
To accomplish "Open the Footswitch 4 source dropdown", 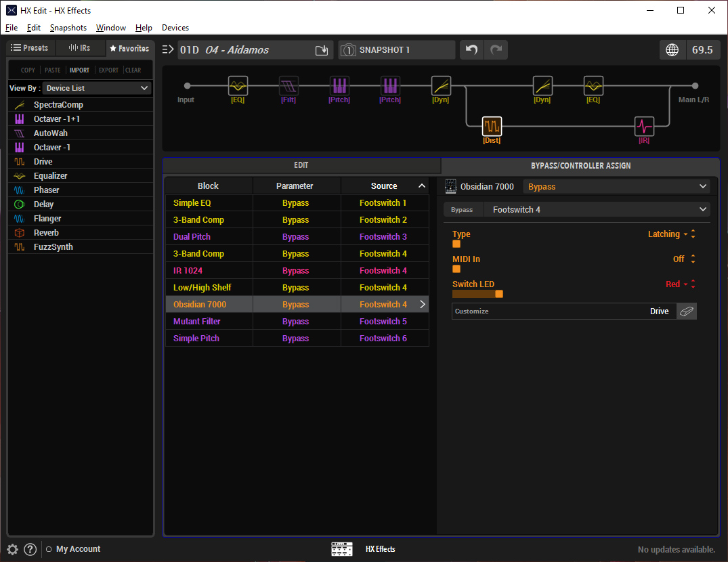I will 597,210.
